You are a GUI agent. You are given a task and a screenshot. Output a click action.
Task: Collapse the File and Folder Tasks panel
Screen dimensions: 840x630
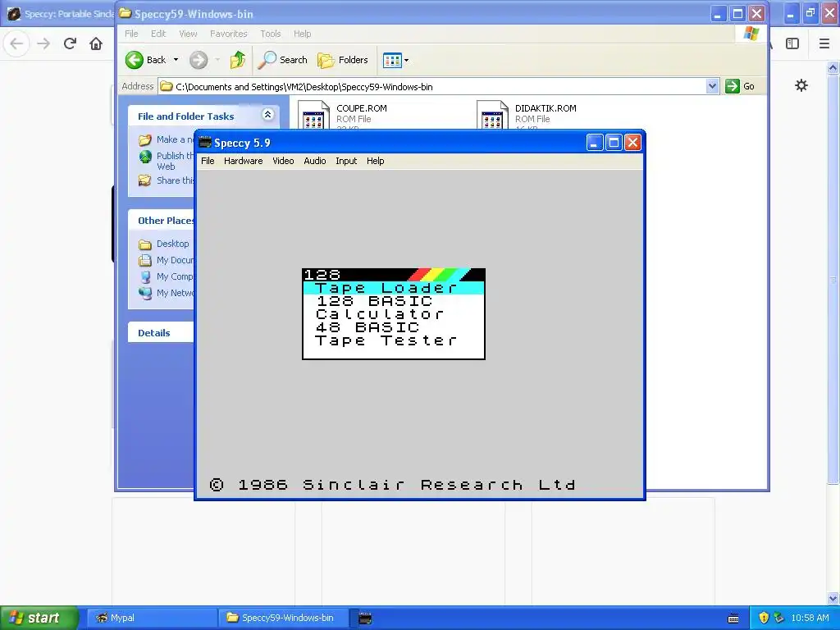point(268,114)
